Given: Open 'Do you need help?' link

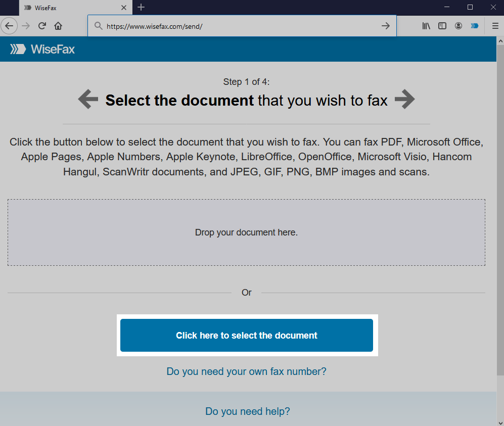Looking at the screenshot, I should click(x=248, y=411).
